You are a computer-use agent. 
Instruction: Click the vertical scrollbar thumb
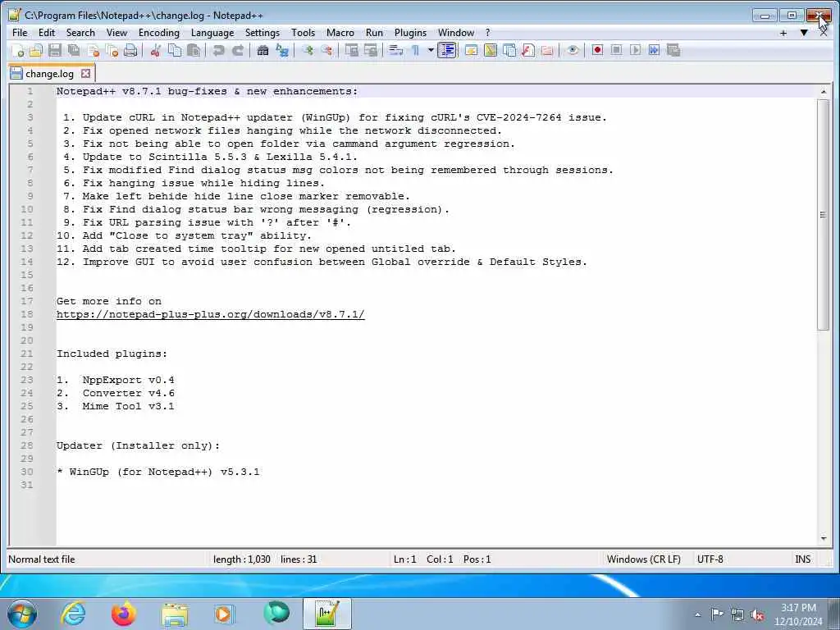tap(824, 214)
